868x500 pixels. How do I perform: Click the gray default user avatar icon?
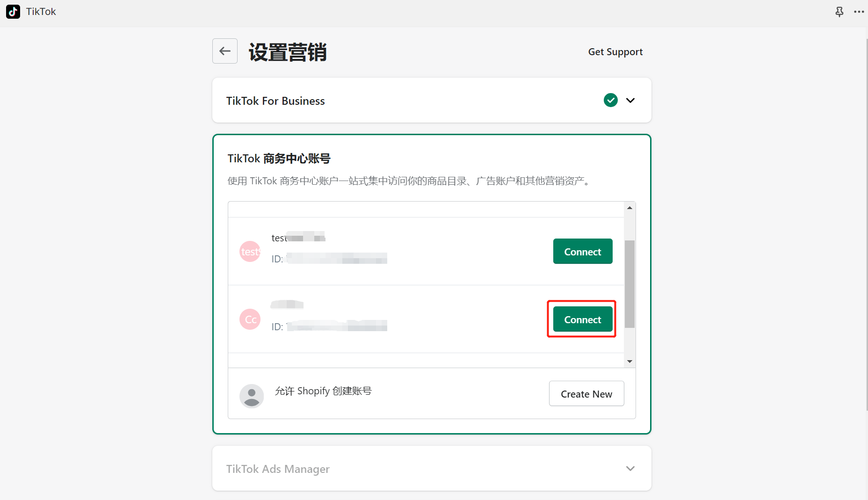[252, 396]
